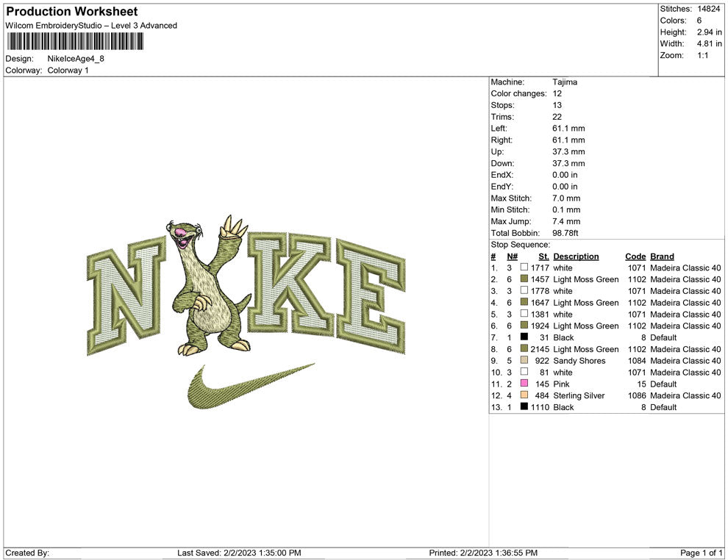Click the Last Saved timestamp in footer

[239, 553]
